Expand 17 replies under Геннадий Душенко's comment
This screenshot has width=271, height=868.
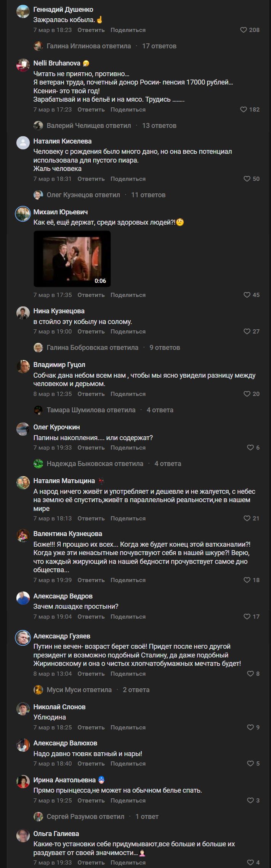[x=159, y=46]
